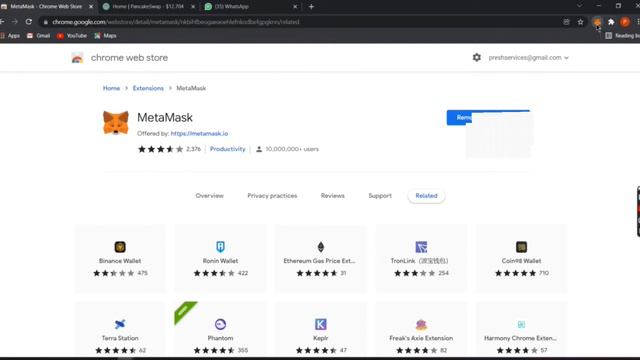Open the Apps bookmark shortcut

click(10, 36)
